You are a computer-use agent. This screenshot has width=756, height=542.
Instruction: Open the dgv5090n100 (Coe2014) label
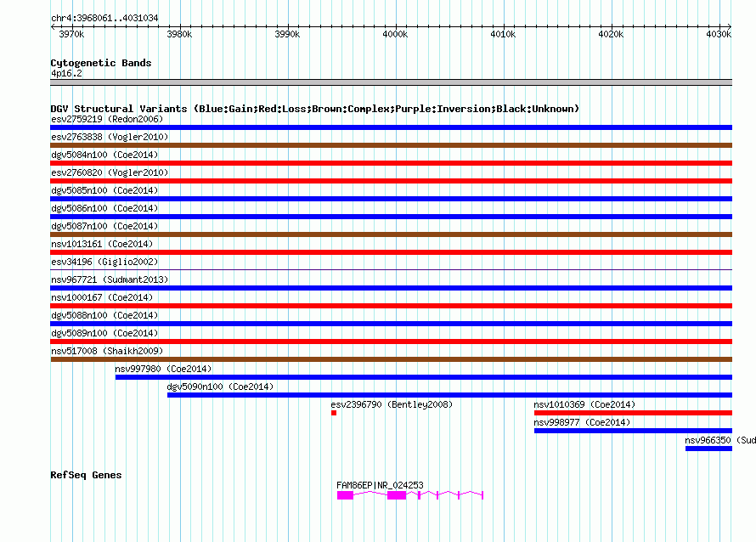[x=220, y=387]
